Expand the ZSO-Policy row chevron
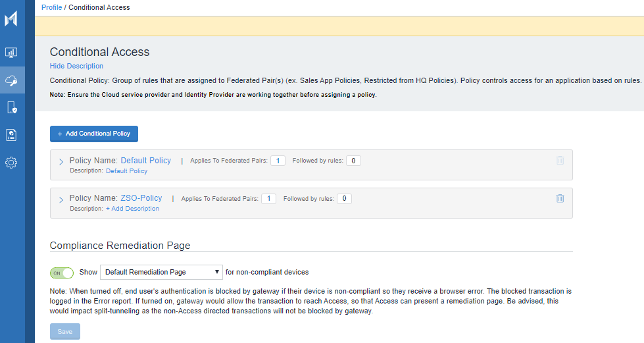 coord(61,200)
